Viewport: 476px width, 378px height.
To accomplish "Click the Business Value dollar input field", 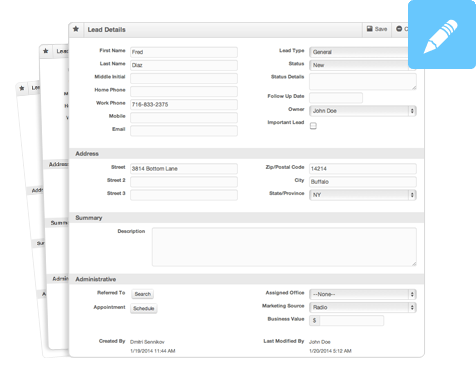I will point(351,320).
